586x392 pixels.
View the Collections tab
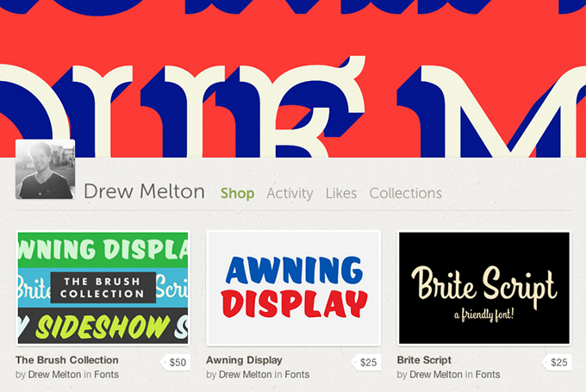406,193
